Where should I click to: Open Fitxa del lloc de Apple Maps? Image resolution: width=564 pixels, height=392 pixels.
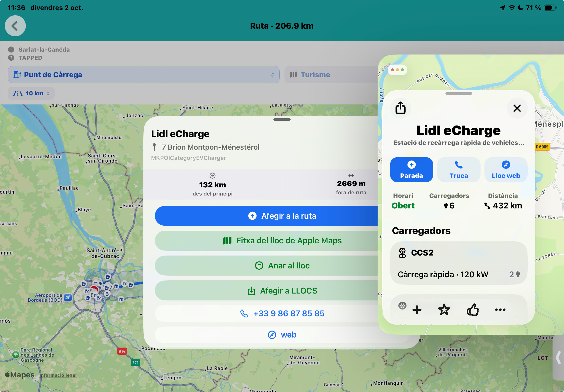point(266,241)
